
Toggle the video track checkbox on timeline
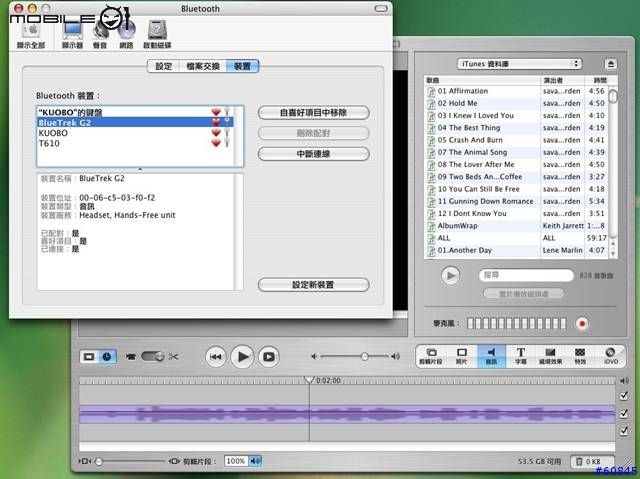click(624, 395)
